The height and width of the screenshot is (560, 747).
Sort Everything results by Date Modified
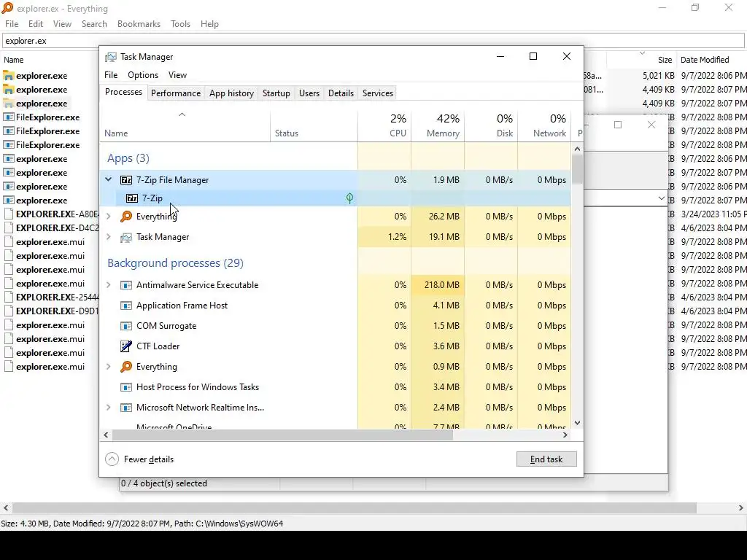[x=711, y=60]
